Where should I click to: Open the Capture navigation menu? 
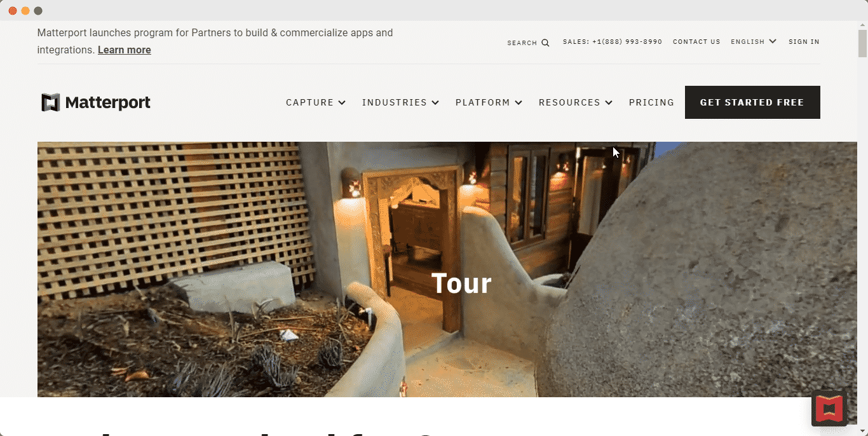tap(316, 102)
